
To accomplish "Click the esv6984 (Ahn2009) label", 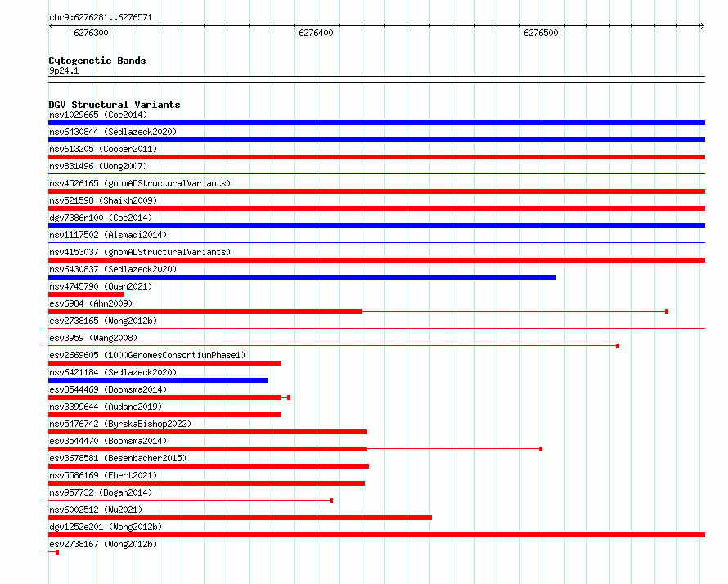I will coord(91,303).
